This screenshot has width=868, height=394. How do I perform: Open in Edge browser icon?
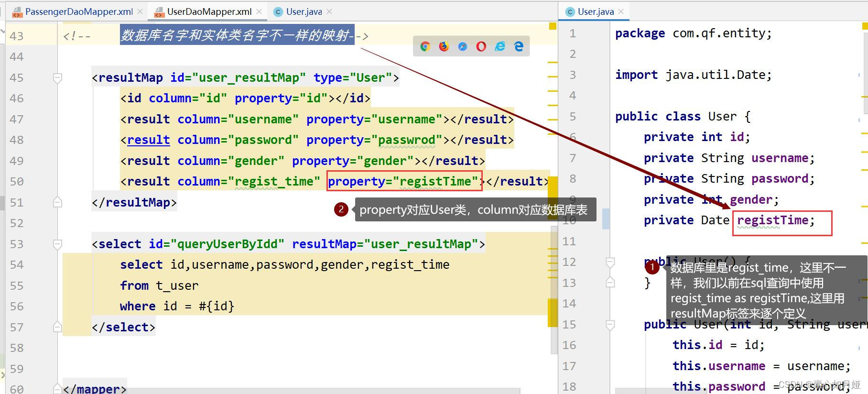click(x=519, y=46)
